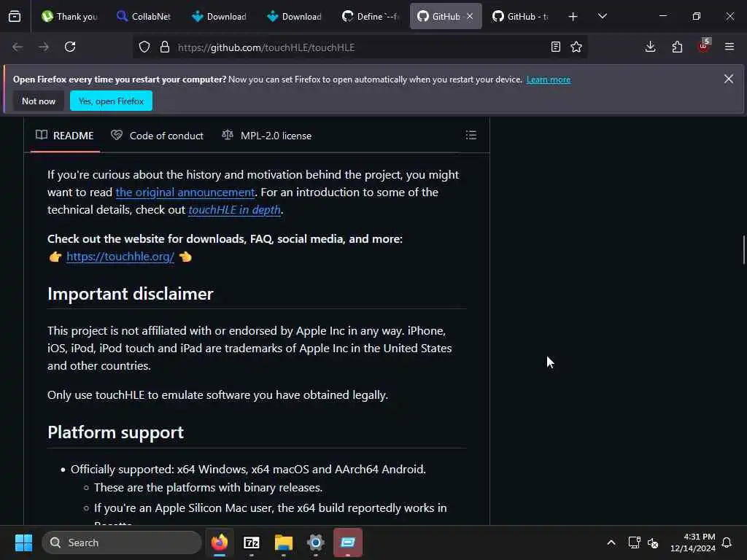Open File Explorer from the taskbar
Viewport: 747px width, 560px height.
point(284,542)
